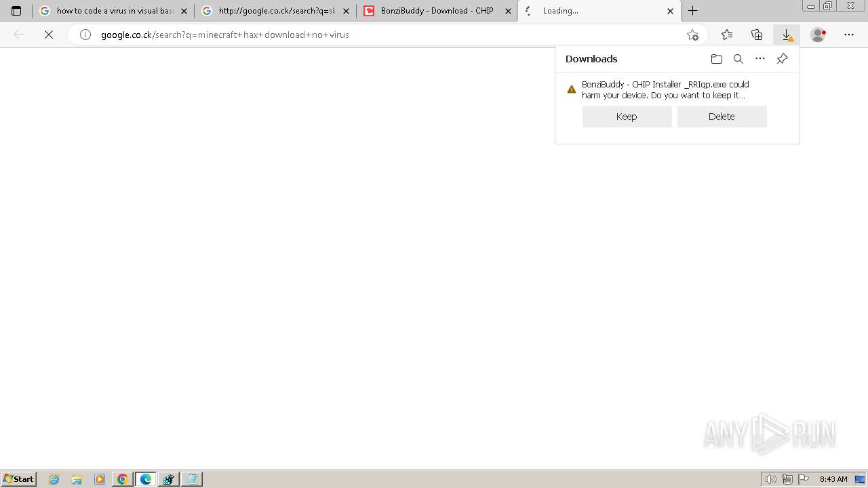Click the Downloads panel heading
The height and width of the screenshot is (488, 868).
[x=591, y=59]
